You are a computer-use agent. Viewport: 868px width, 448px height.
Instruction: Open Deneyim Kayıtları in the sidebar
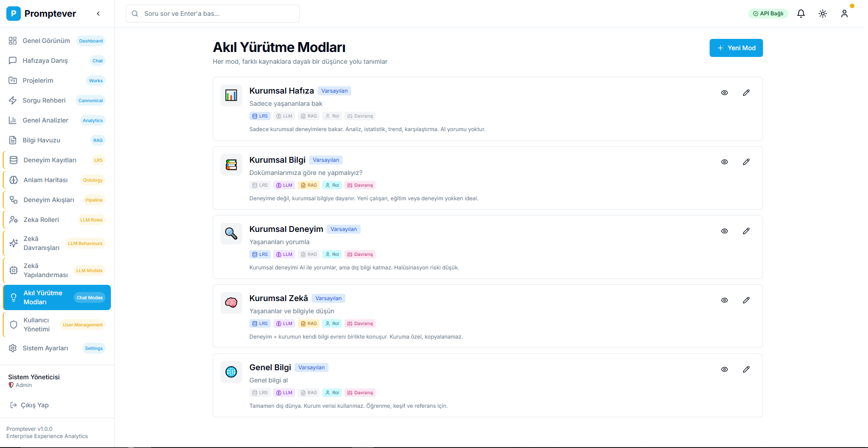[50, 160]
